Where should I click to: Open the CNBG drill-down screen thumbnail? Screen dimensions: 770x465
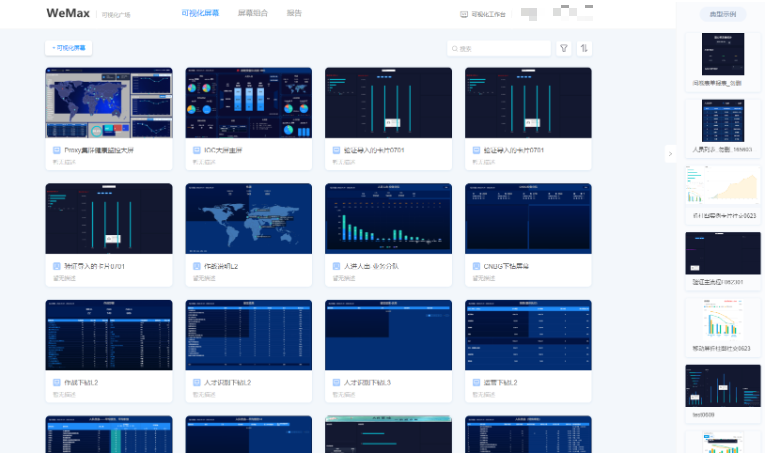pyautogui.click(x=528, y=219)
